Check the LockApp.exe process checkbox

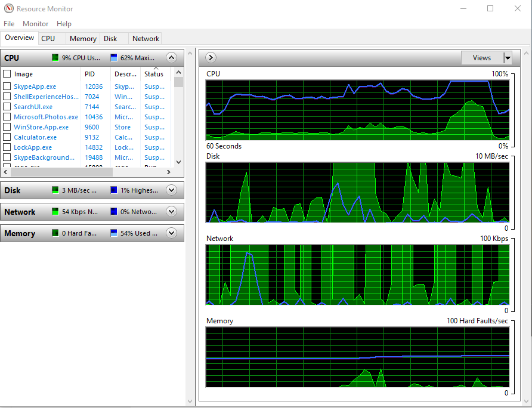[x=7, y=147]
